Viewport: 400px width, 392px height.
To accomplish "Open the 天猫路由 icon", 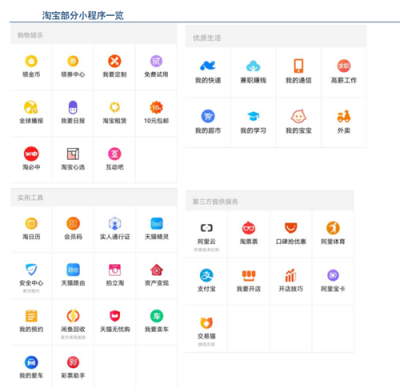I will point(73,270).
